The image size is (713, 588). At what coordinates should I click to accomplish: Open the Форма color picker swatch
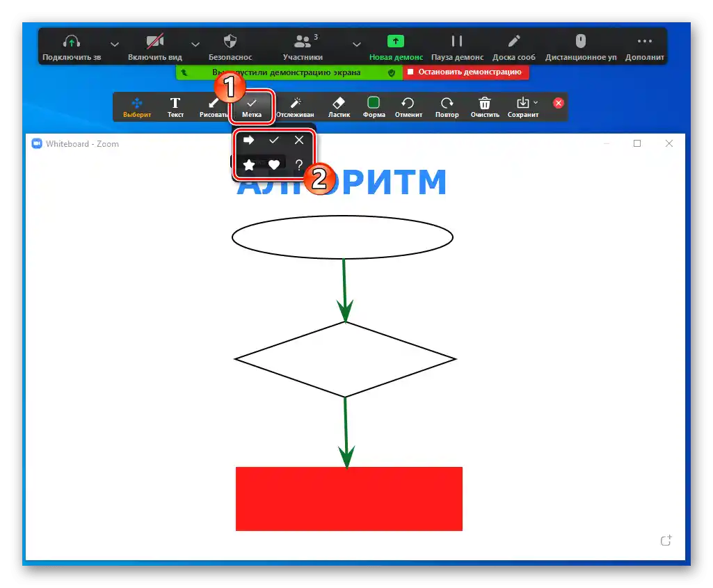click(374, 103)
